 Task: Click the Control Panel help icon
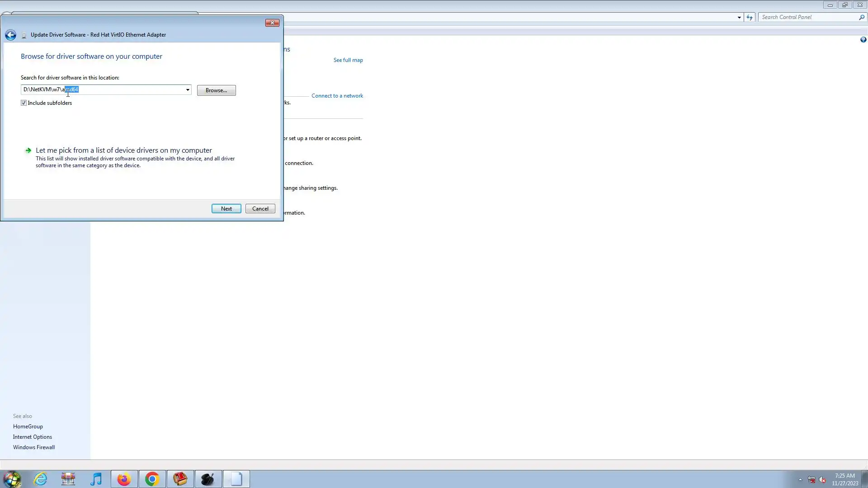pyautogui.click(x=863, y=40)
